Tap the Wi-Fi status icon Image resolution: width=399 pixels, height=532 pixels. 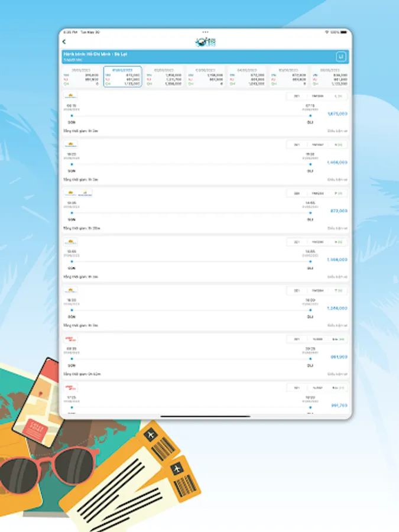[327, 33]
